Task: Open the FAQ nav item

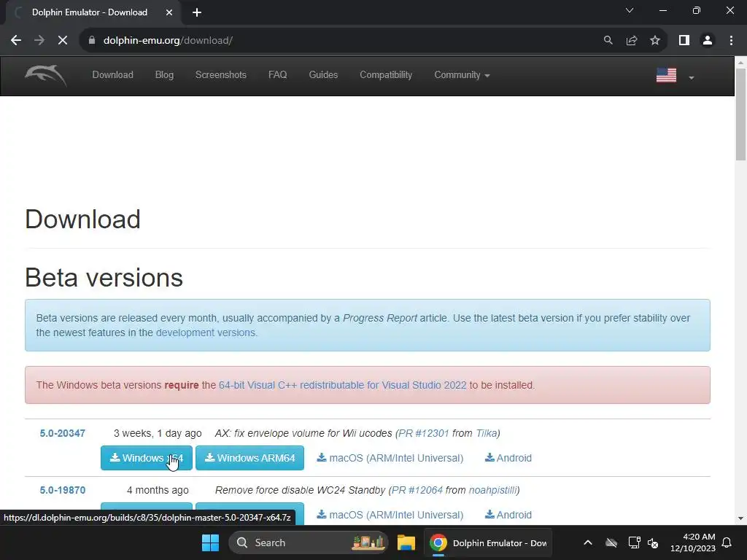Action: pos(278,75)
